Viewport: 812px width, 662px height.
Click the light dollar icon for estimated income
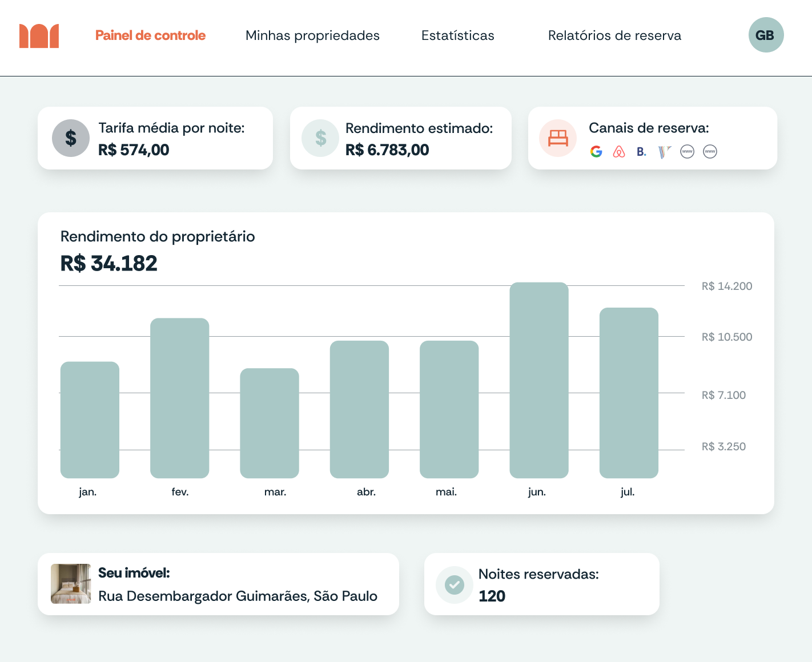pos(320,138)
